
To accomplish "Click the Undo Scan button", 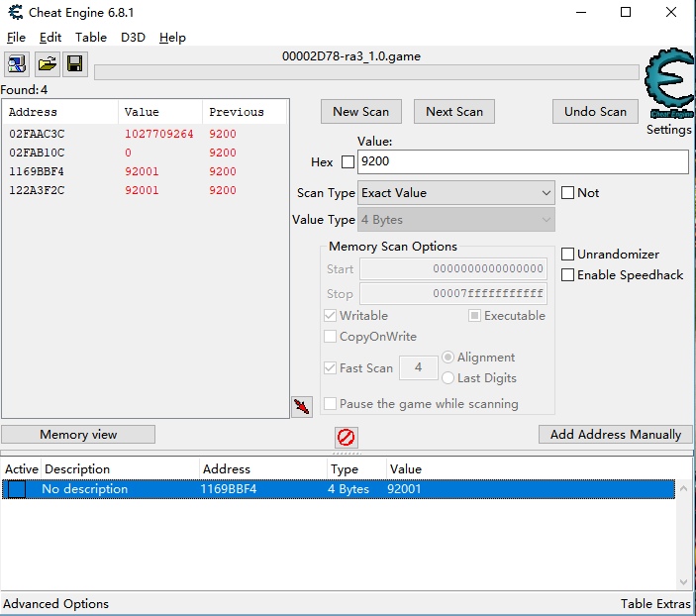I will 595,112.
